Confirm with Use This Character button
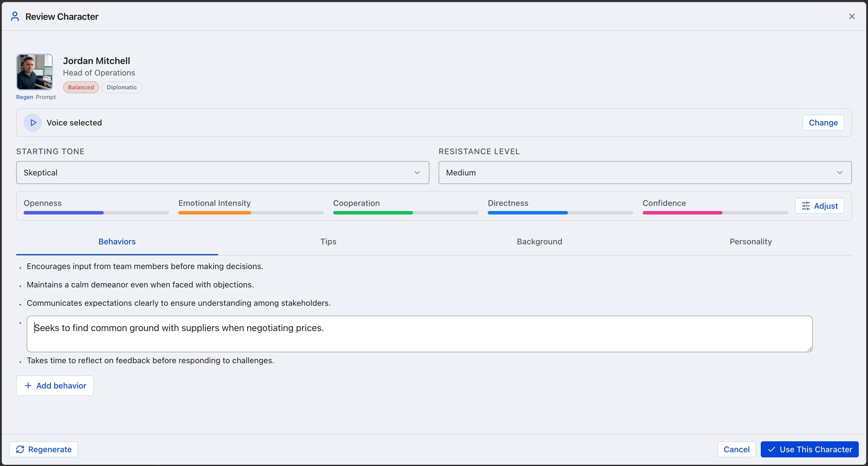Viewport: 868px width, 466px height. click(x=809, y=449)
